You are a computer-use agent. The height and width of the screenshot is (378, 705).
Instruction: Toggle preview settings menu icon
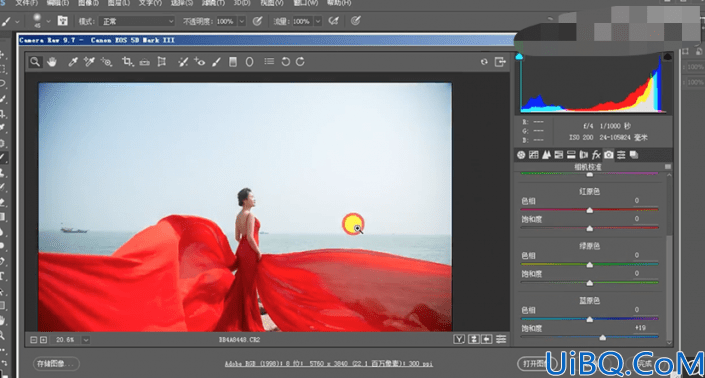tap(501, 339)
